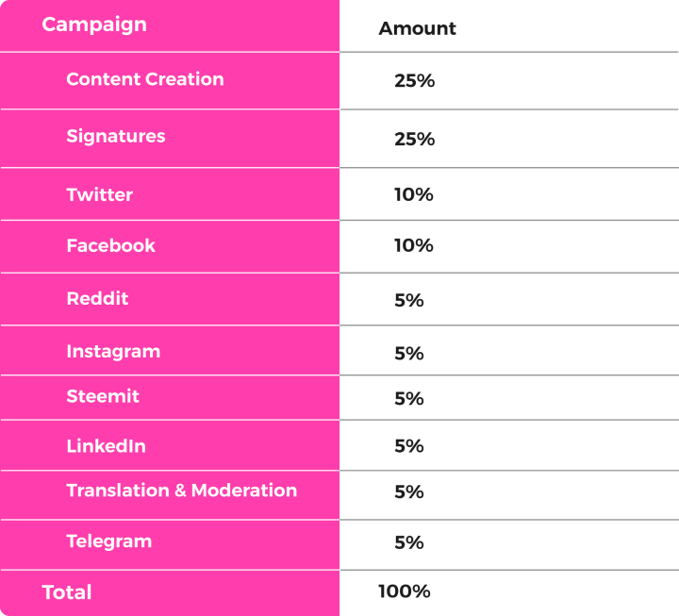Select the Instagram campaign label
This screenshot has height=616, width=679.
pos(113,352)
